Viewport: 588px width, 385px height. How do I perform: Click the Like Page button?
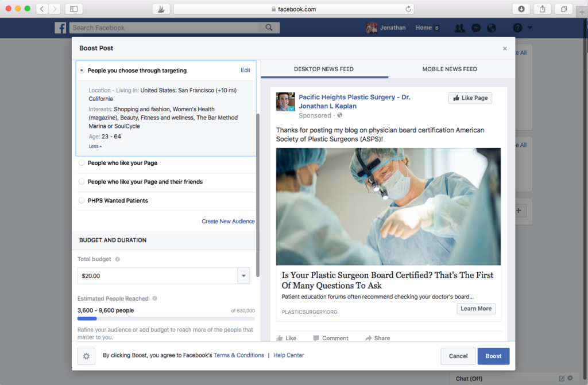click(x=470, y=98)
